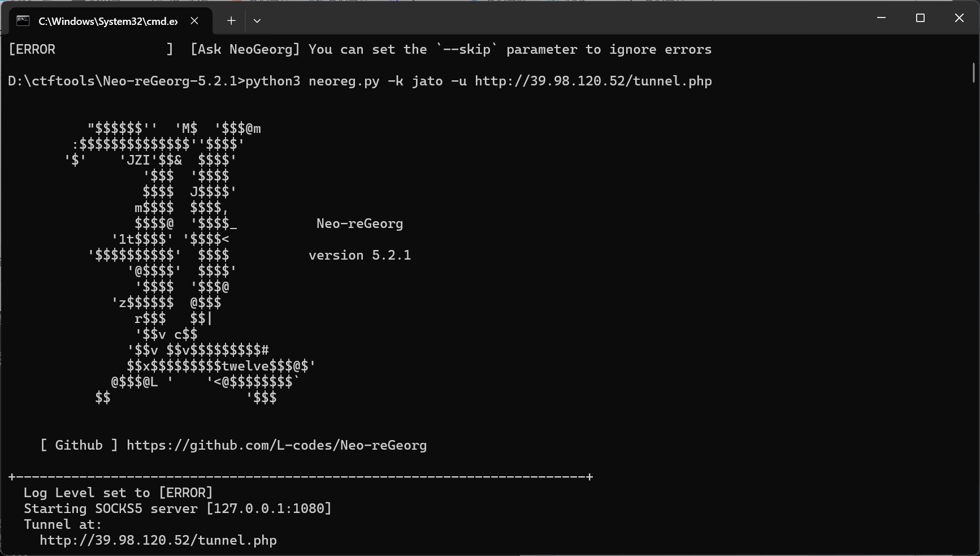This screenshot has height=556, width=980.
Task: Click the SOCKS5 address [127.0.0.1:1080]
Action: 268,508
